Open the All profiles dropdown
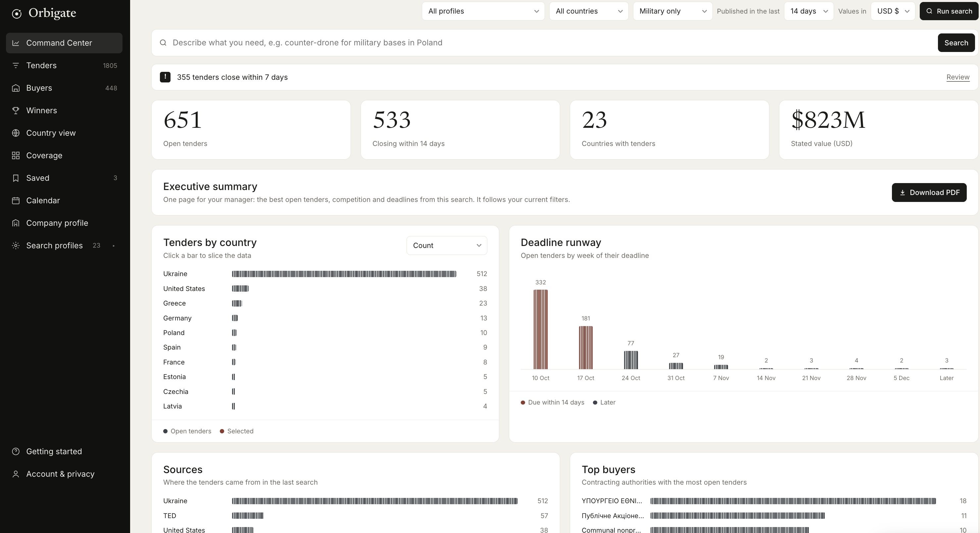Screen dimensions: 980x533 pyautogui.click(x=483, y=11)
